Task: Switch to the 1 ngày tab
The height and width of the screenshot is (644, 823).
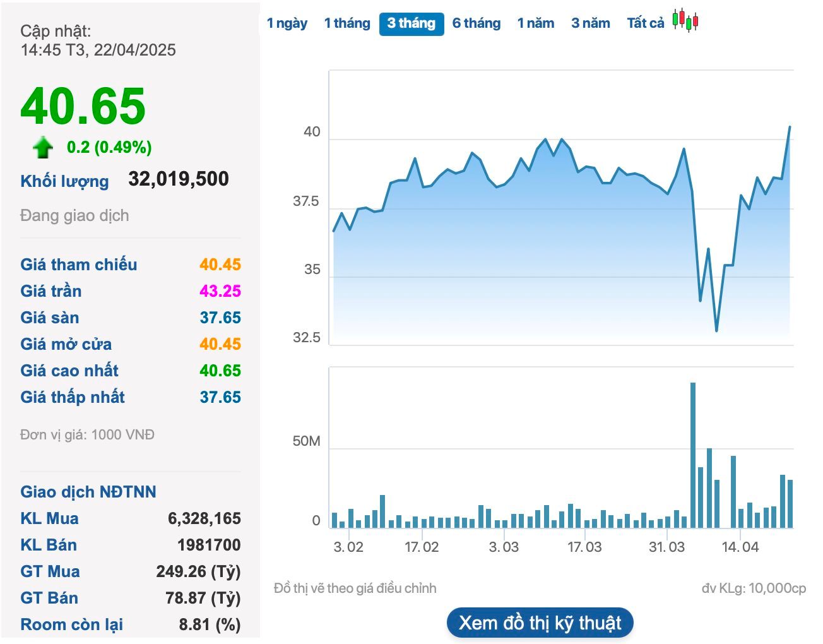Action: coord(287,23)
